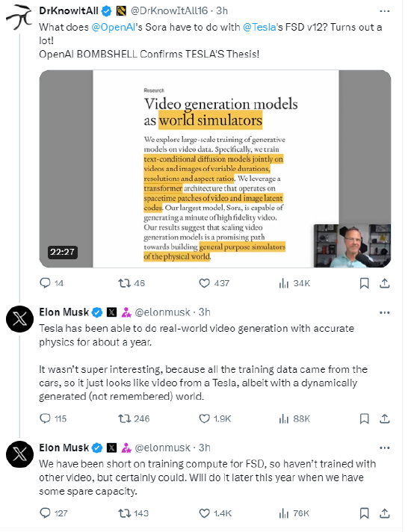Reply to Elon Musk tweet with 115 comments

coord(53,418)
